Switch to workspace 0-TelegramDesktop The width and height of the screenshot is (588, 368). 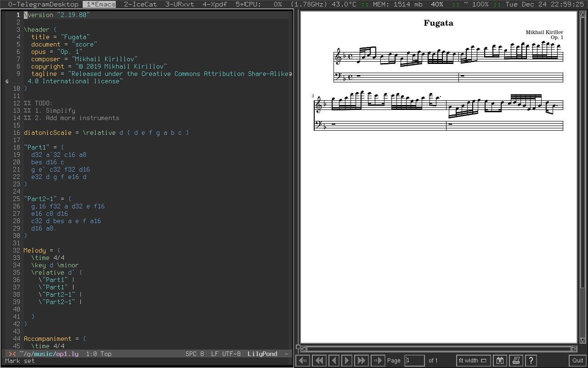[x=43, y=4]
